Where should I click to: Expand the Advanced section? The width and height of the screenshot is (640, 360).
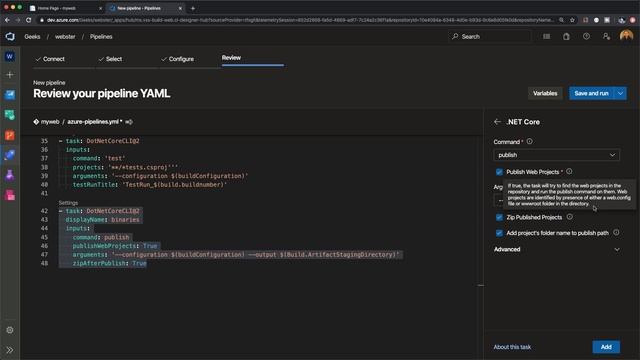click(556, 249)
